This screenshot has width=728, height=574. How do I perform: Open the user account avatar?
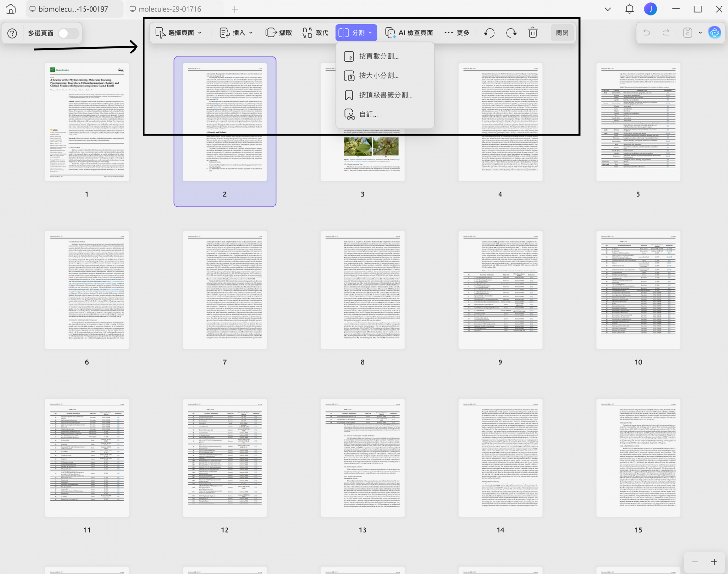click(650, 9)
